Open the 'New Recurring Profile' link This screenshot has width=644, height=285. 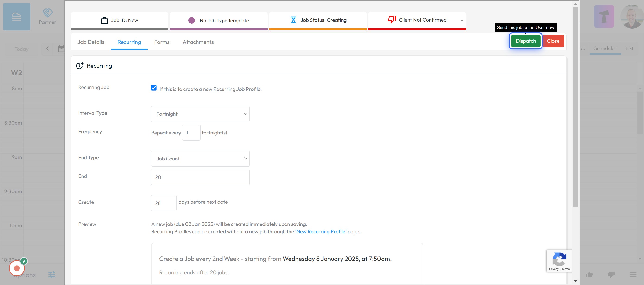tap(321, 231)
